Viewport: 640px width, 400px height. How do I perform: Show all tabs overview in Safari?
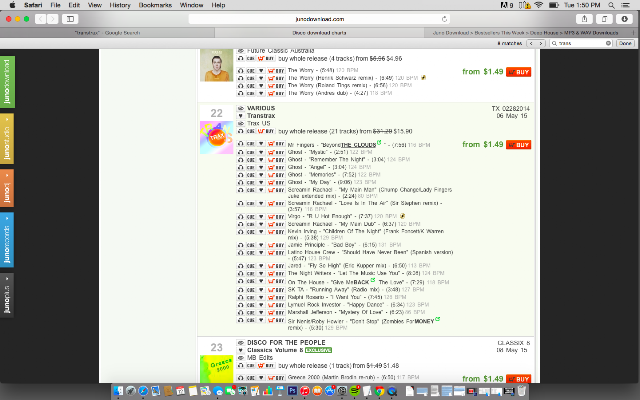click(x=604, y=19)
